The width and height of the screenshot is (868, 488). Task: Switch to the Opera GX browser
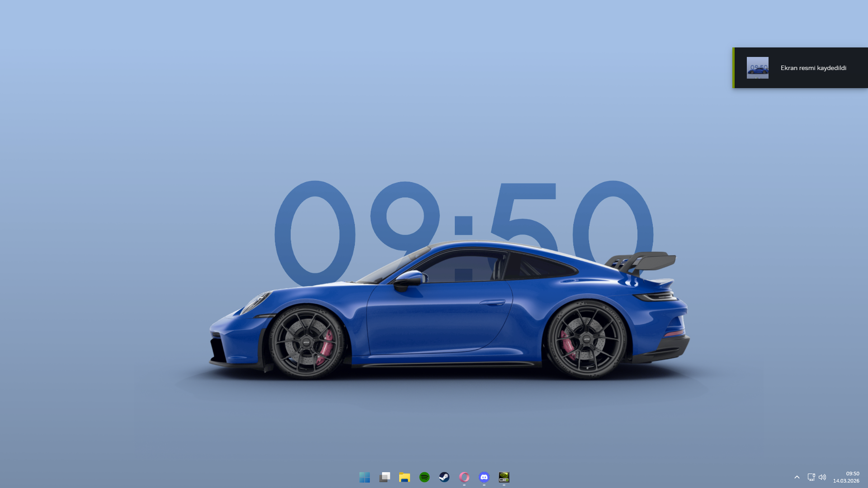[464, 477]
